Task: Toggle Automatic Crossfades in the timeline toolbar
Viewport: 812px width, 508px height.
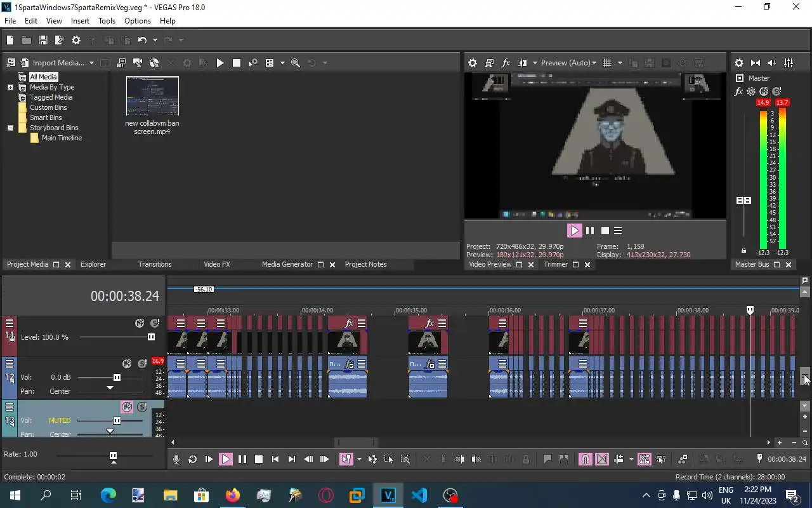Action: point(602,459)
